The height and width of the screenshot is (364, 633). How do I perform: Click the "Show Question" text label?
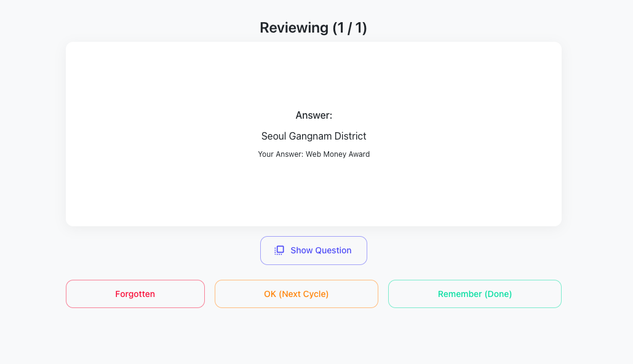321,250
